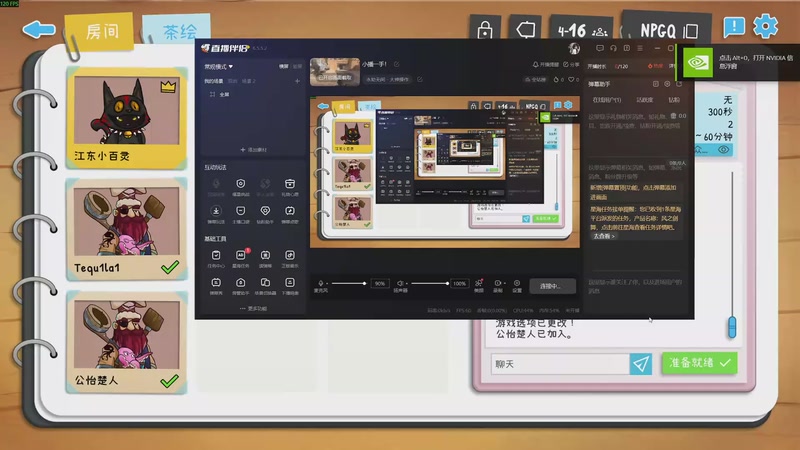
Task: Click the green 准备就绪 ready button
Action: [x=699, y=363]
